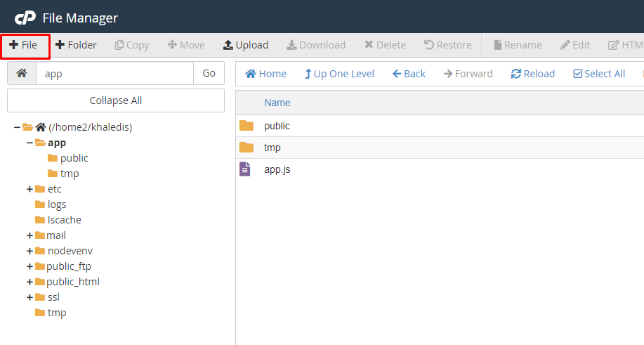Click Select All checkbox button
This screenshot has height=345, width=644.
pyautogui.click(x=598, y=74)
